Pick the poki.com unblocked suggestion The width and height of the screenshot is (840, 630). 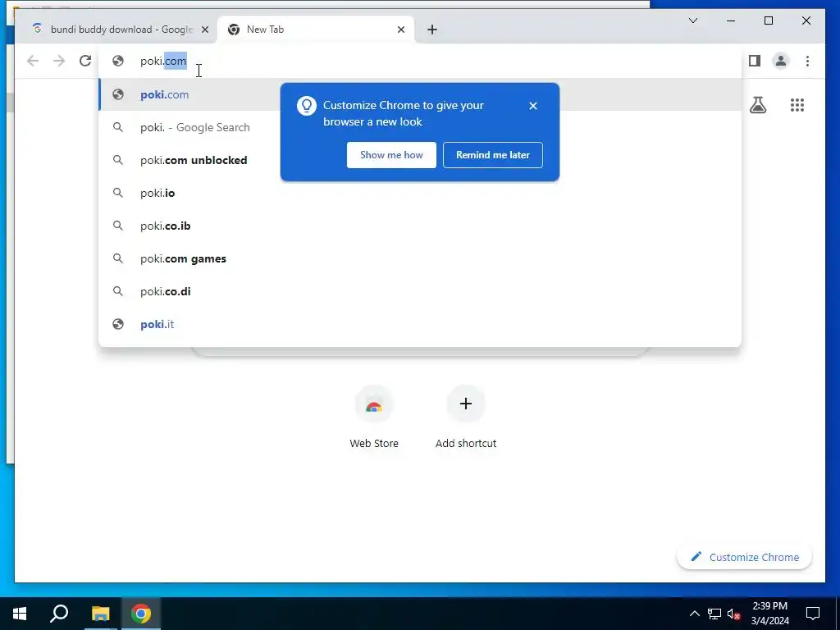(x=420, y=160)
